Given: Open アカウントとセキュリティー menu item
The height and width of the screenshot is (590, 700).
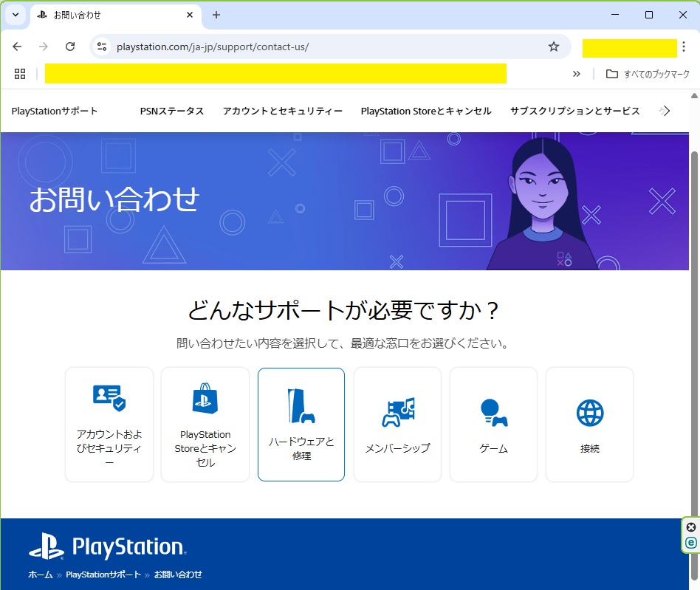Looking at the screenshot, I should (x=282, y=111).
